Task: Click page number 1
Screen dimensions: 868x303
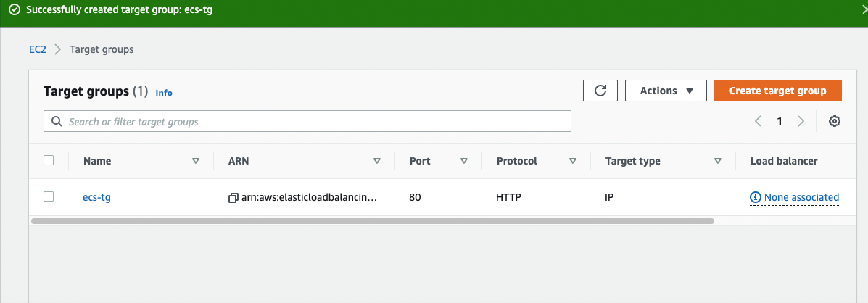Action: [780, 121]
